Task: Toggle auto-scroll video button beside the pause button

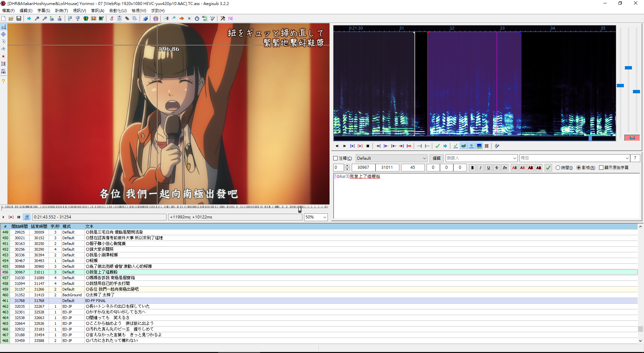Action: pos(27,217)
